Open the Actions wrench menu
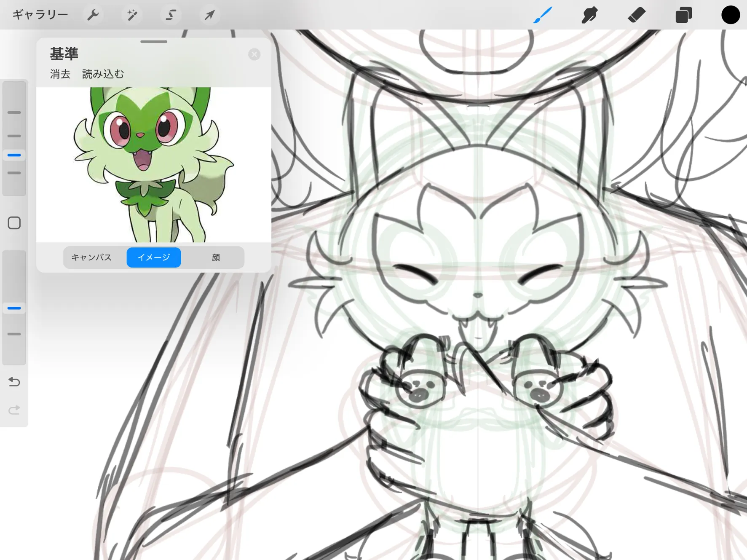Image resolution: width=747 pixels, height=560 pixels. 93,15
